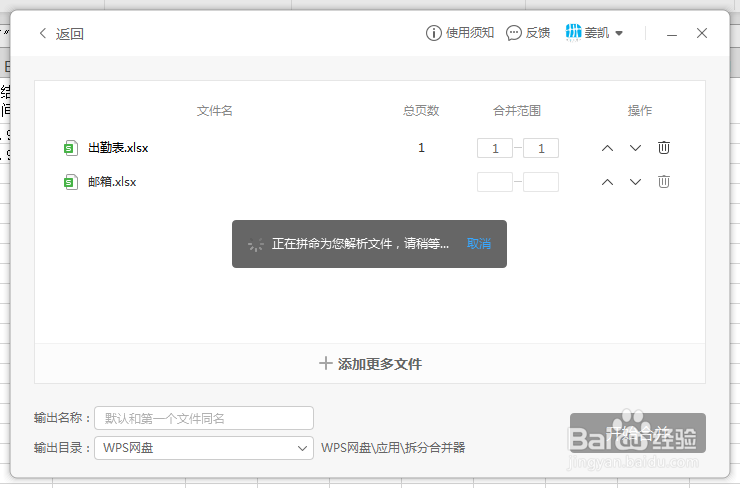
Task: Edit end page field for 邮箱.xlsx
Action: [541, 182]
